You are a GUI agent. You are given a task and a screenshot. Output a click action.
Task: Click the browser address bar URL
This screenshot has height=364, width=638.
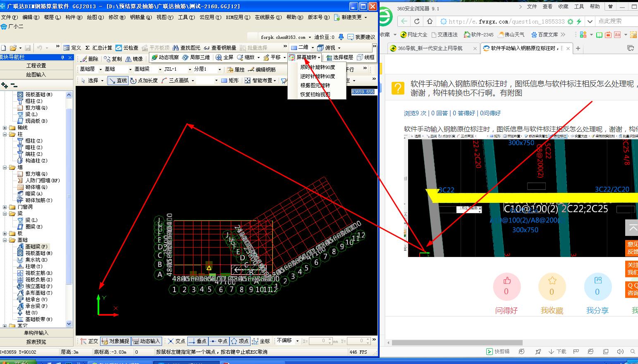506,21
